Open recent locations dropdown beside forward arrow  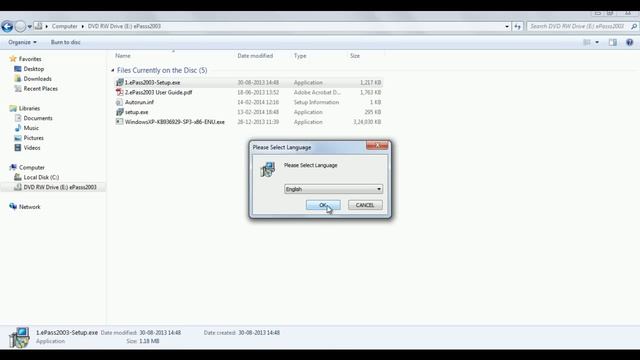coord(29,27)
